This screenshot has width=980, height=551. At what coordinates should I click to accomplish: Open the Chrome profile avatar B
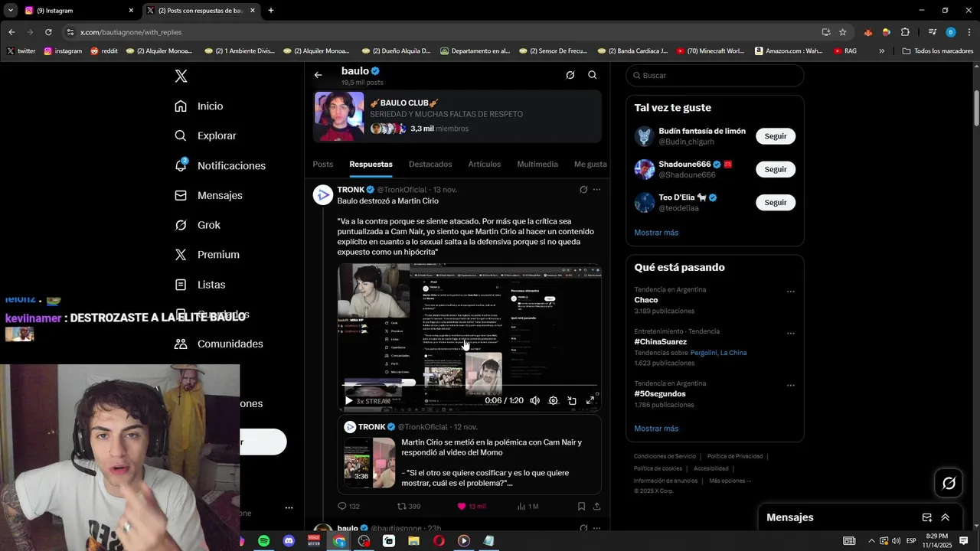coord(951,32)
